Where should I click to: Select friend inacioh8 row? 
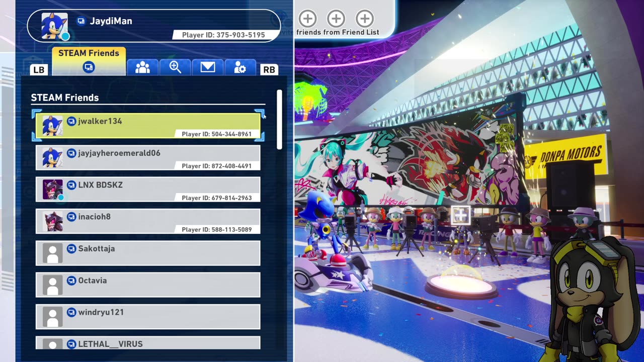click(x=148, y=221)
